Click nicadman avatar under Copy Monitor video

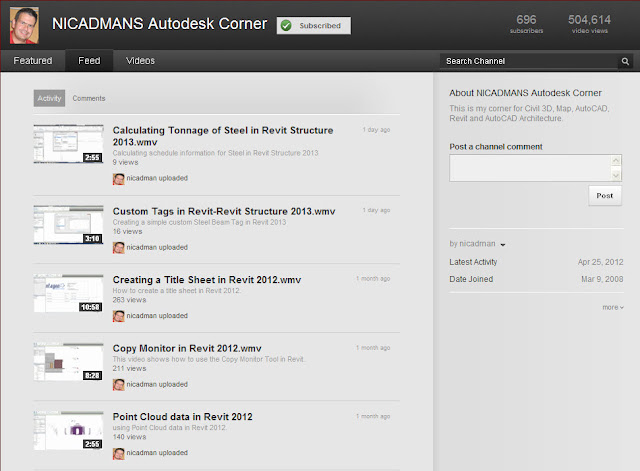click(x=118, y=385)
